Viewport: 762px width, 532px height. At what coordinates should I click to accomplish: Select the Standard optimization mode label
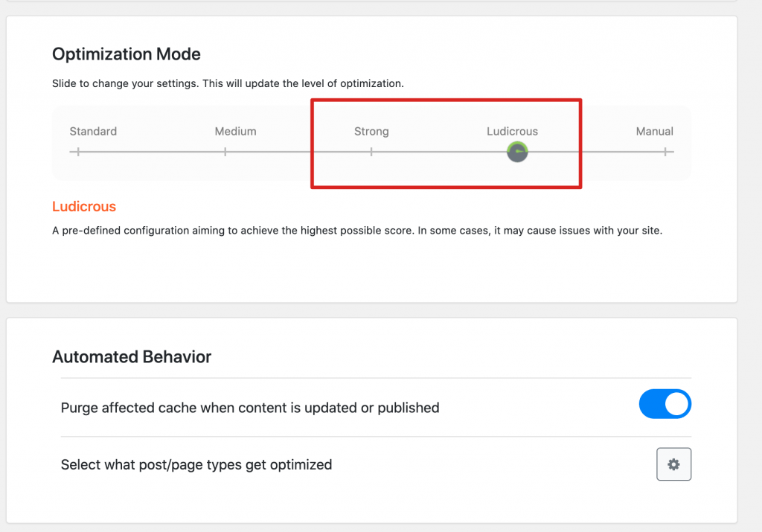(93, 131)
